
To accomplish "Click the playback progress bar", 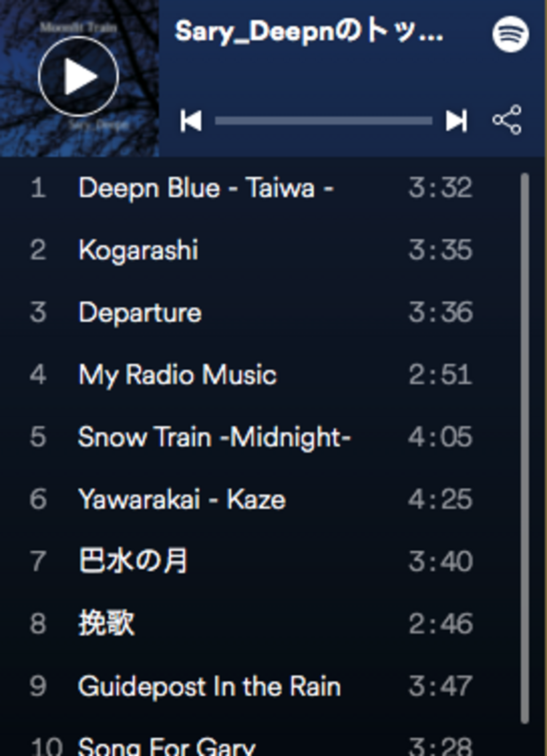I will (323, 121).
